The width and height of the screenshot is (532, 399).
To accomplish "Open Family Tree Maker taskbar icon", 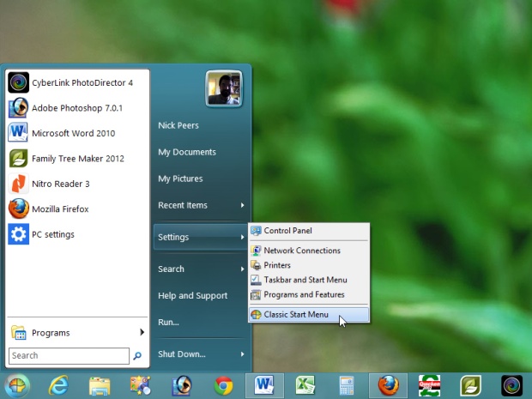I will point(470,386).
